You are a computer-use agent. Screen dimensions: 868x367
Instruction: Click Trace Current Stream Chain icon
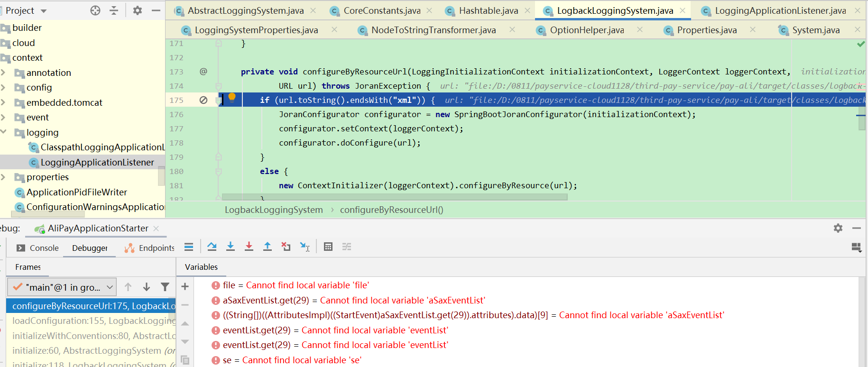click(347, 247)
